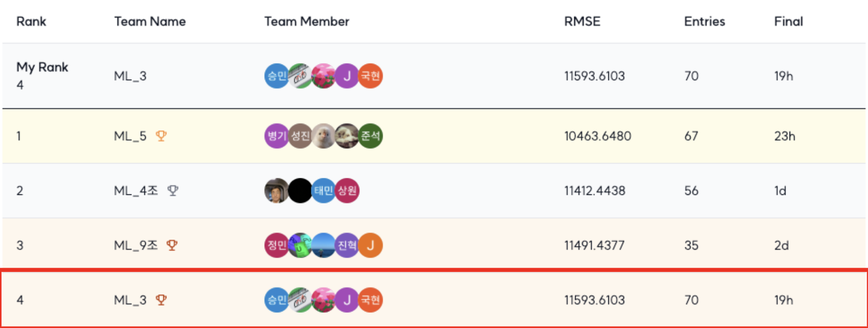Select 병기 avatar in ML_5 team
This screenshot has width=868, height=328.
[276, 136]
